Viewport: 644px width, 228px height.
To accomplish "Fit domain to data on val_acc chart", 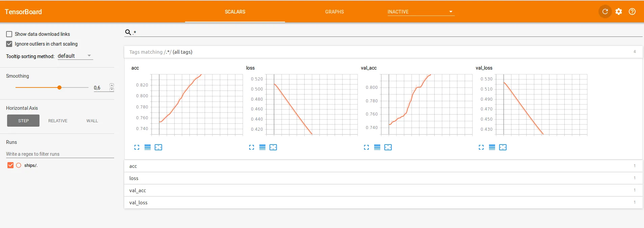I will tap(388, 147).
